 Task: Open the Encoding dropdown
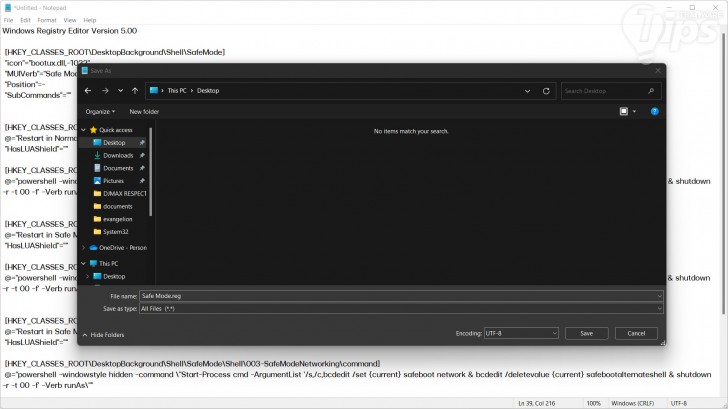tap(521, 333)
